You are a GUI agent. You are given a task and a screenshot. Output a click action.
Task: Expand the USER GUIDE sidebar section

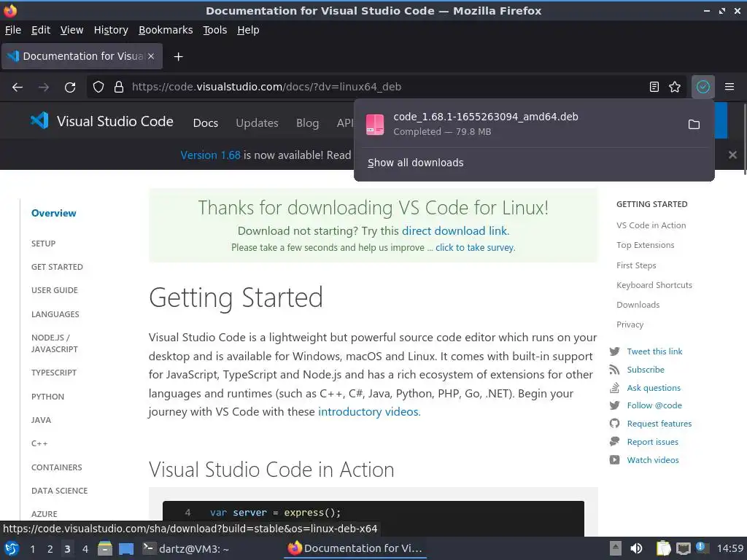coord(55,290)
